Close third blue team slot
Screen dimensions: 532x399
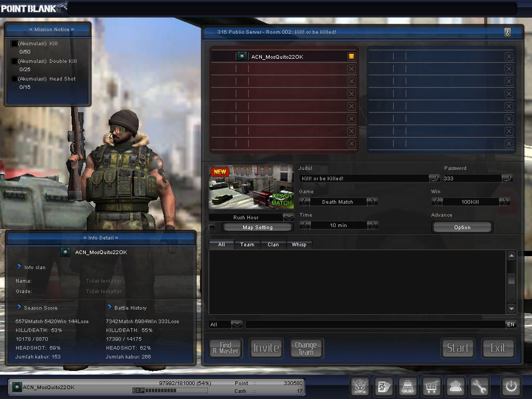509,82
